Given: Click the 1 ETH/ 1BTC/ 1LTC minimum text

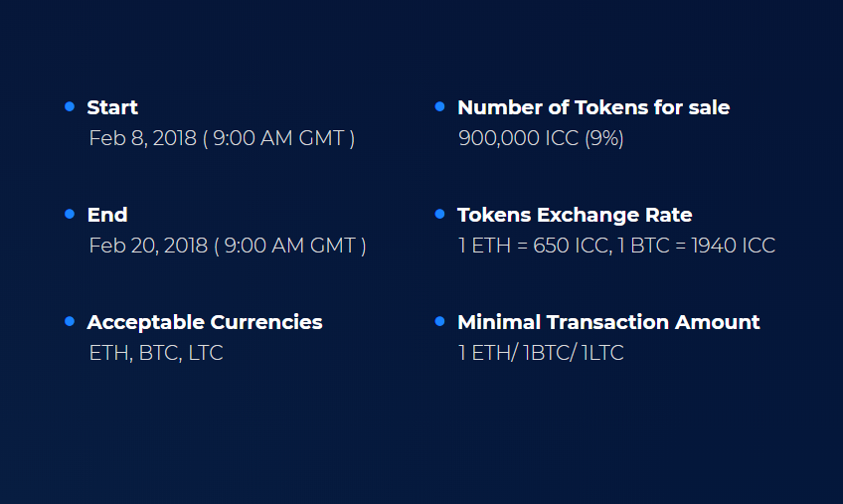Looking at the screenshot, I should click(x=542, y=353).
